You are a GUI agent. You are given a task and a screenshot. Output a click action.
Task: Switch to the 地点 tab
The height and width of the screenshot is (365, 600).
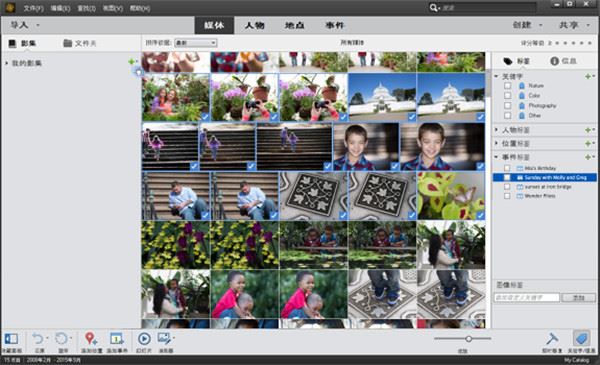[294, 25]
